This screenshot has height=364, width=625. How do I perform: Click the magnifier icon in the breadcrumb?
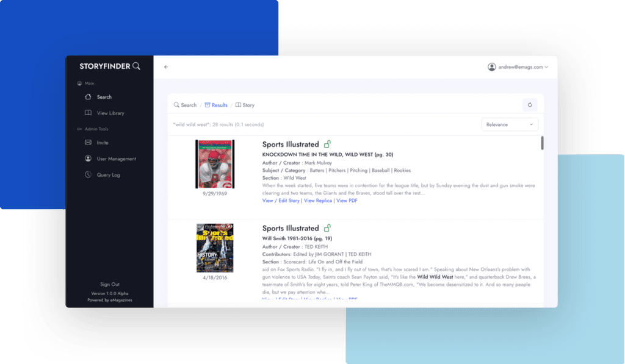[176, 105]
